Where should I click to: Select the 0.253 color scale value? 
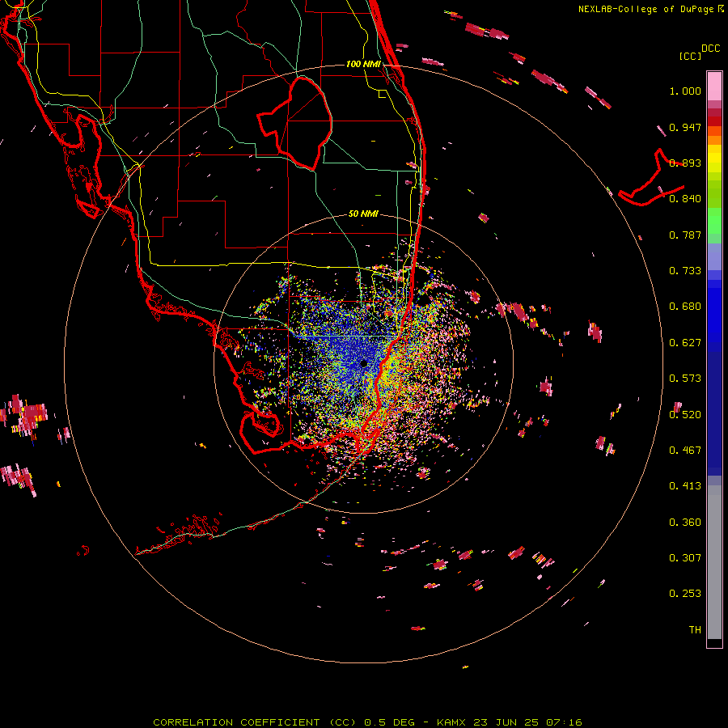tap(685, 594)
